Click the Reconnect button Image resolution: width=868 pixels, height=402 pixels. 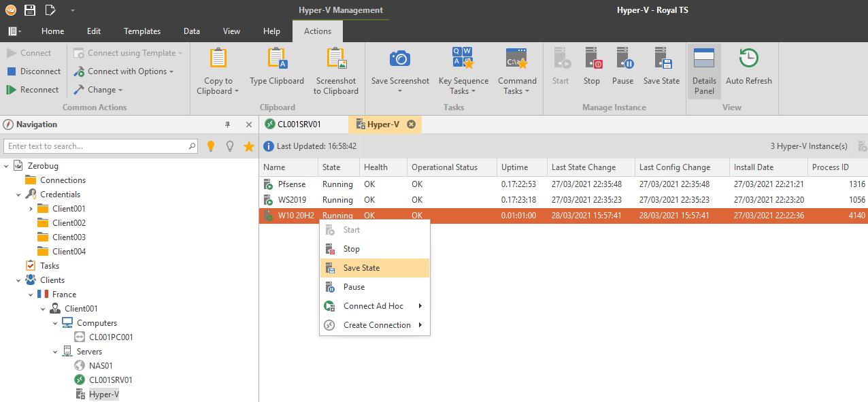pyautogui.click(x=33, y=90)
